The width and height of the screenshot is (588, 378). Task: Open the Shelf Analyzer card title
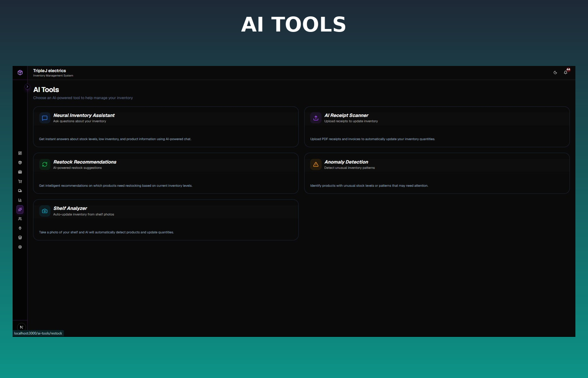coord(70,208)
